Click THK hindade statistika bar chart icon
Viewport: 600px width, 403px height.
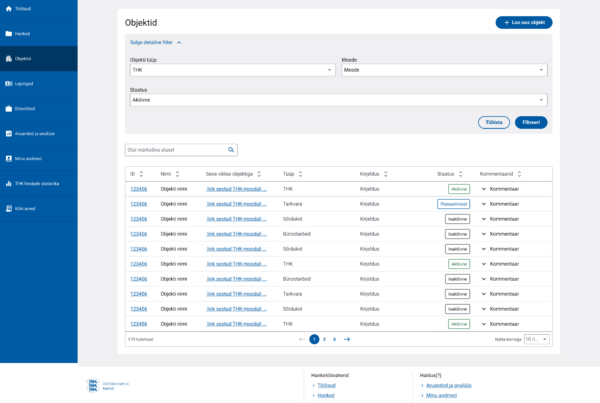9,183
